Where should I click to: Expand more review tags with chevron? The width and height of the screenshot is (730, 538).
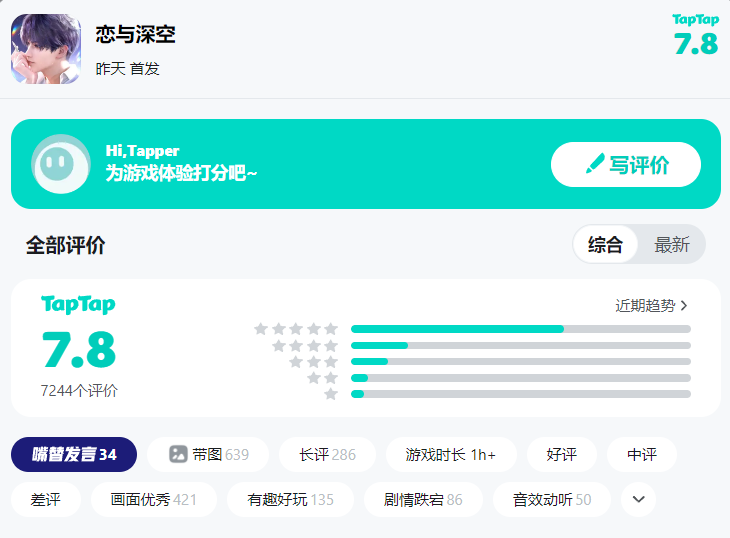(x=638, y=499)
